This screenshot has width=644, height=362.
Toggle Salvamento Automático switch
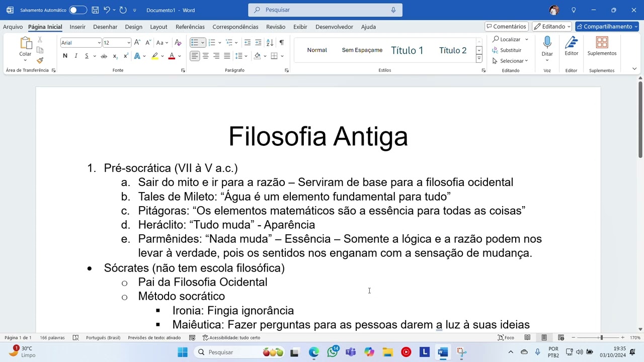coord(78,10)
